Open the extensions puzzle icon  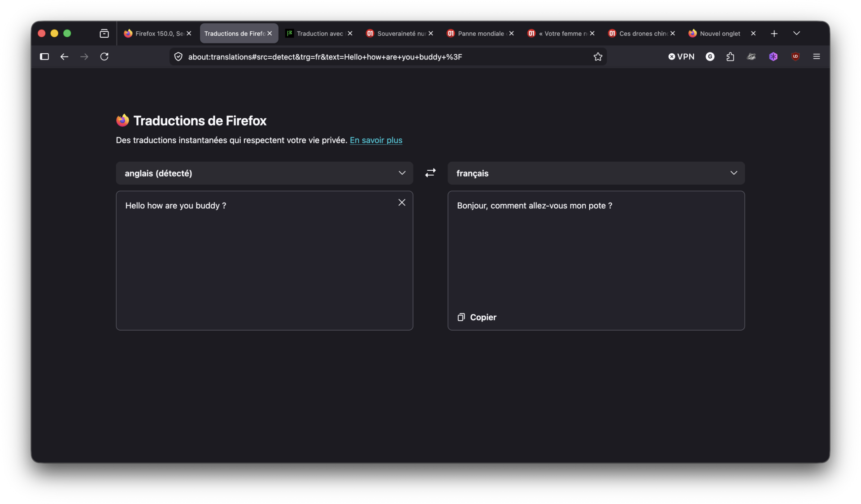pos(730,57)
